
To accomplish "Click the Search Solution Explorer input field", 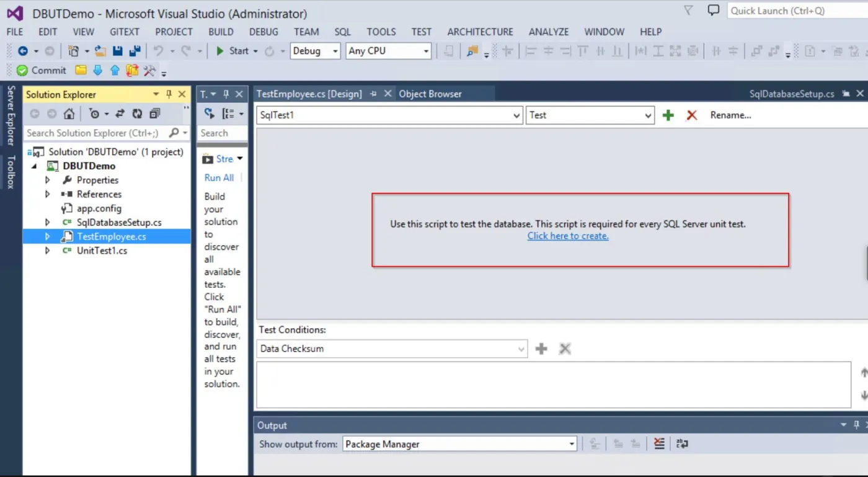I will [x=96, y=133].
